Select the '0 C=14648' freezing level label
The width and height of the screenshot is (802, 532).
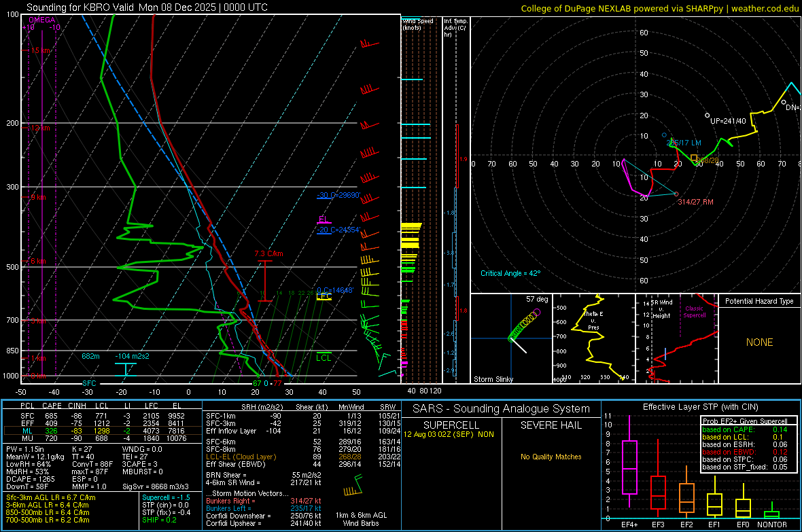tap(335, 290)
